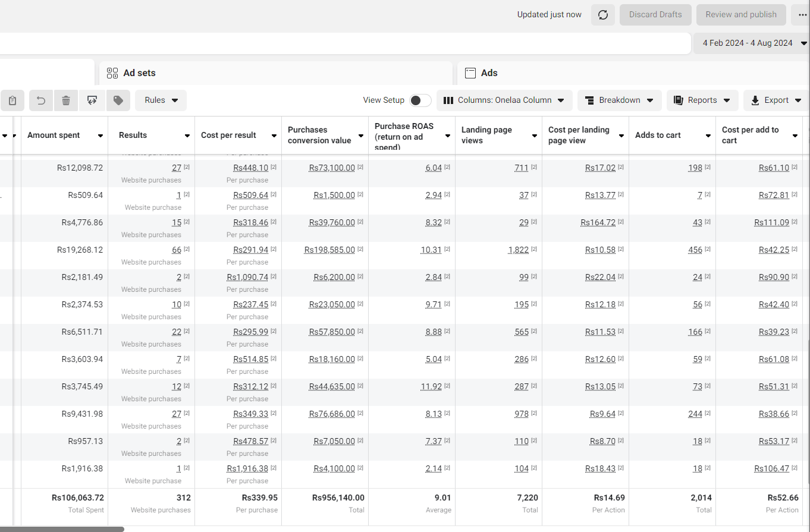
Task: Open Landing page views column arrow
Action: (535, 136)
